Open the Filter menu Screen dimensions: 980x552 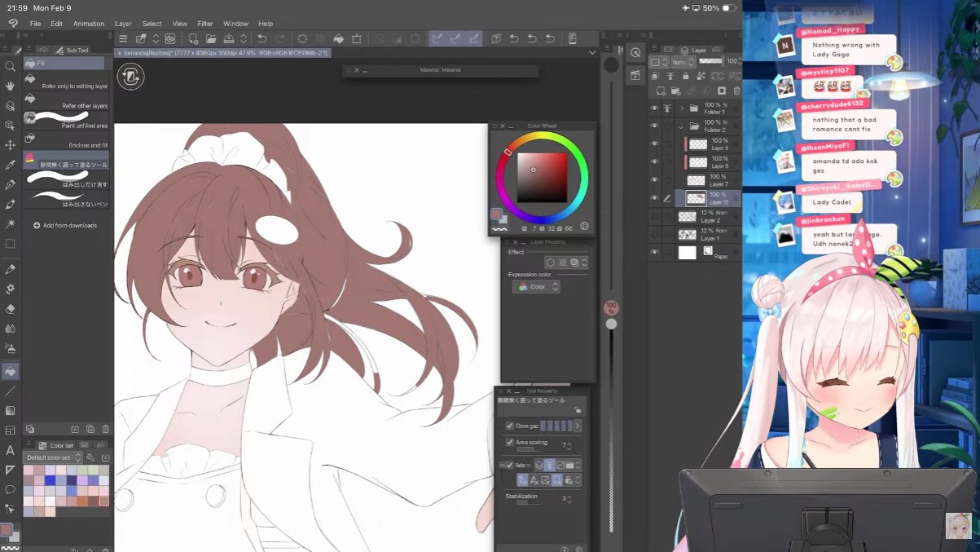[204, 24]
